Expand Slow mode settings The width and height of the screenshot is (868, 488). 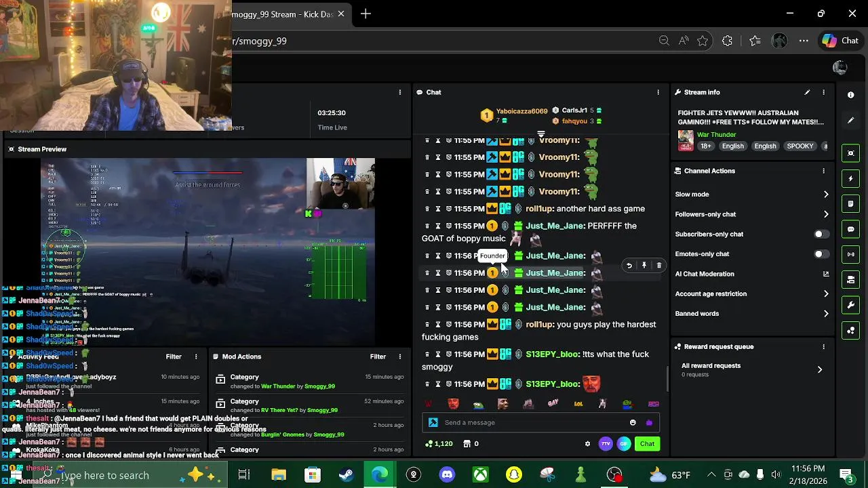point(751,195)
